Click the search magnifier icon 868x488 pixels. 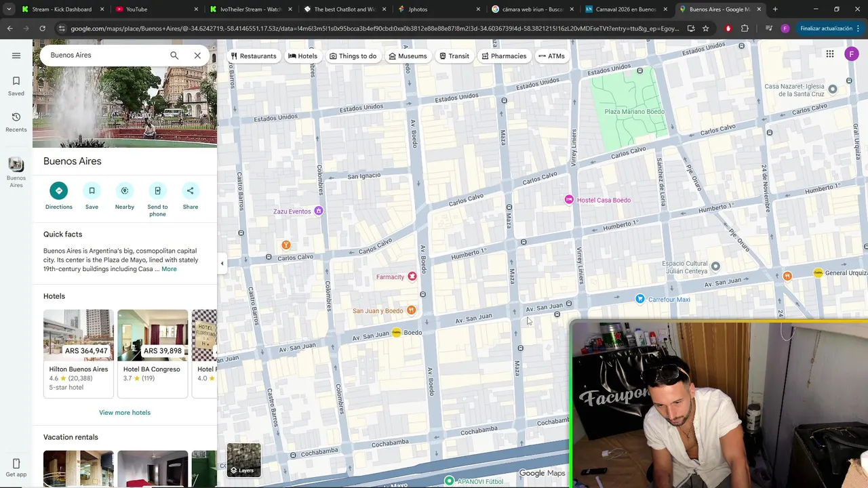coord(174,56)
